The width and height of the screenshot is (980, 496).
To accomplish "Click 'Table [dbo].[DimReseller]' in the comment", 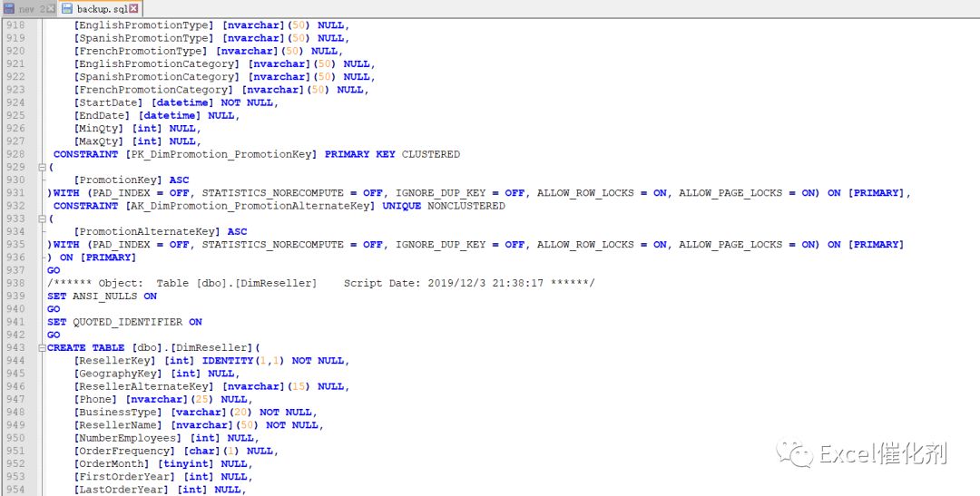I will click(237, 283).
